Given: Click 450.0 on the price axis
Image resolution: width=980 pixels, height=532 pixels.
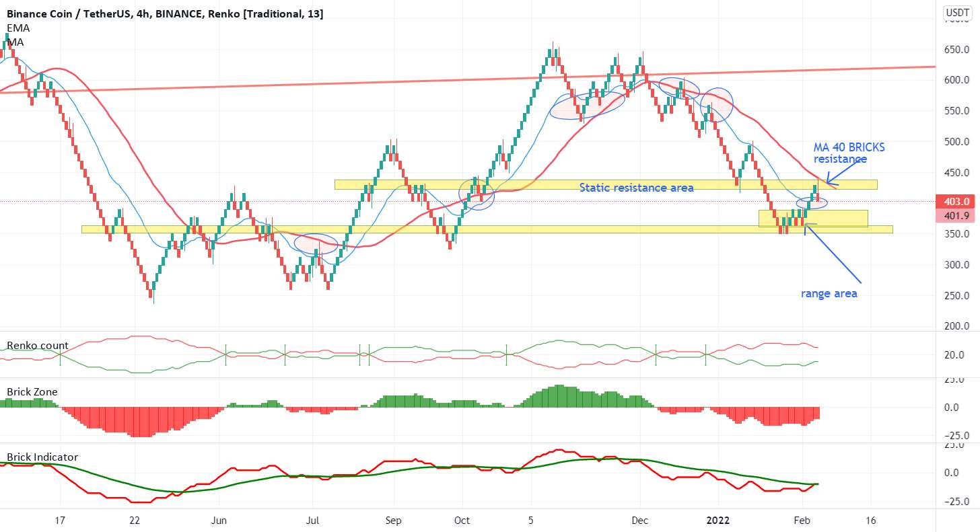Looking at the screenshot, I should click(x=956, y=173).
